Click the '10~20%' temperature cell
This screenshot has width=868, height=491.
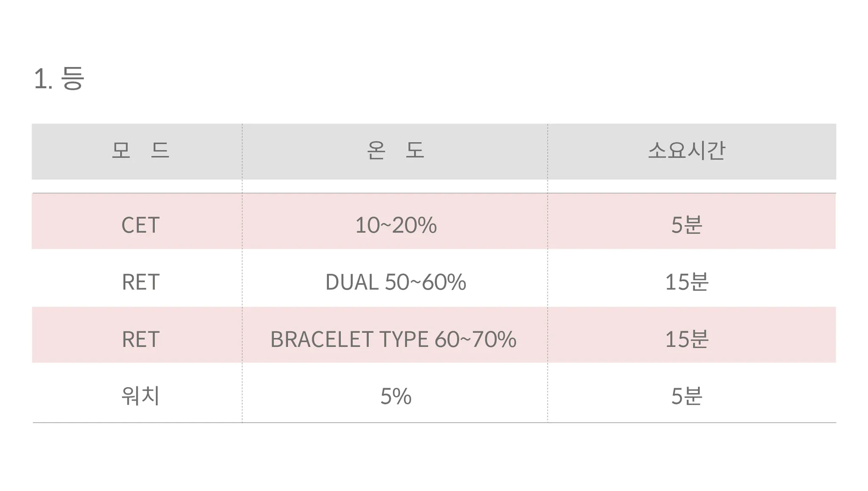pyautogui.click(x=395, y=225)
